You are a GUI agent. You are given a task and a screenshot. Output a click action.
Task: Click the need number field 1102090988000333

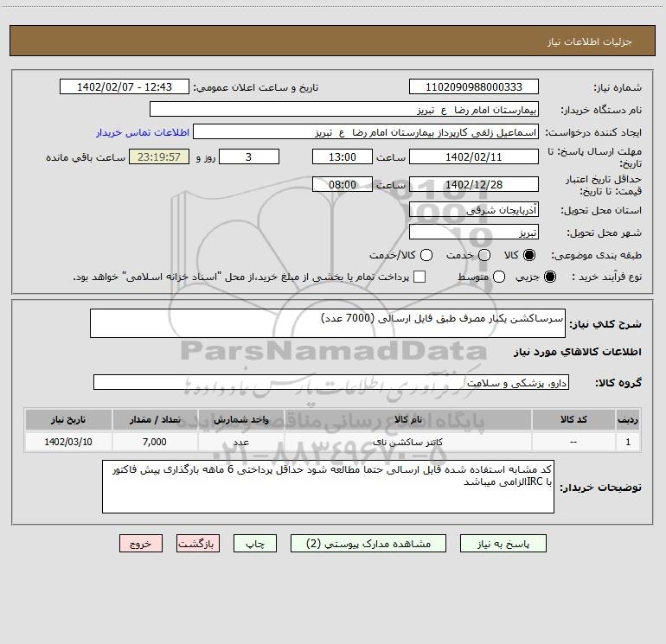tap(474, 86)
